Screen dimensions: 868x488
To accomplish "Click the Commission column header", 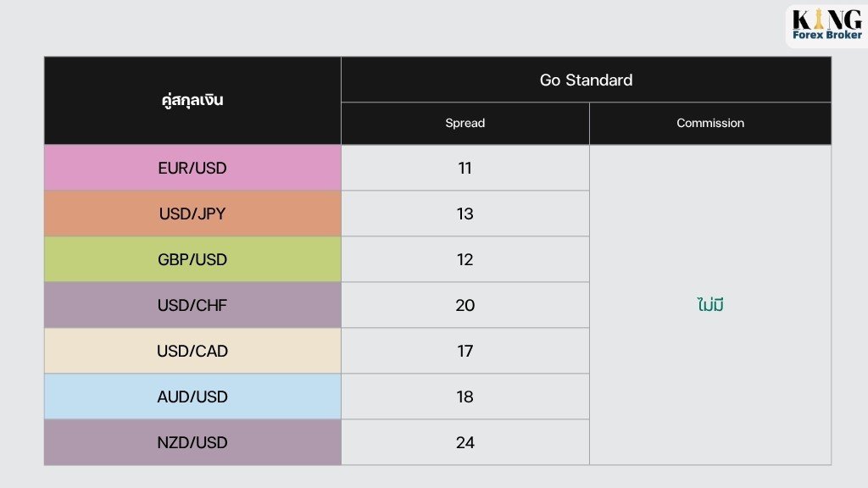I will (x=710, y=123).
